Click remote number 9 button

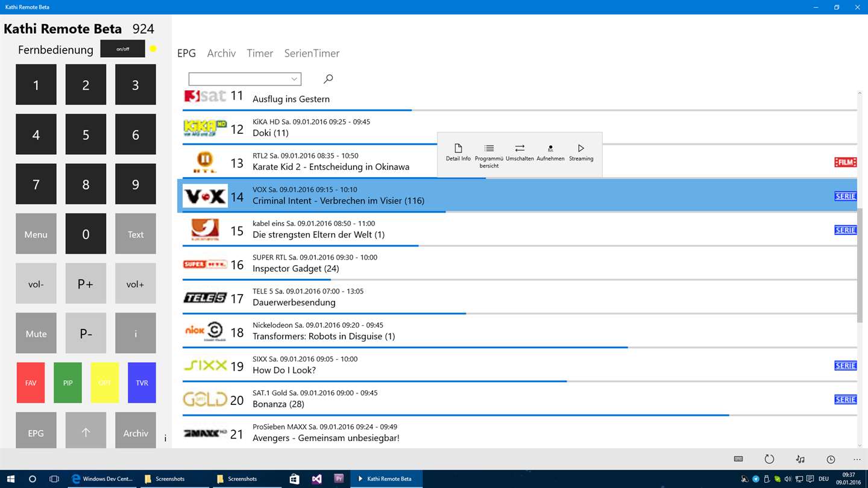[x=136, y=184]
